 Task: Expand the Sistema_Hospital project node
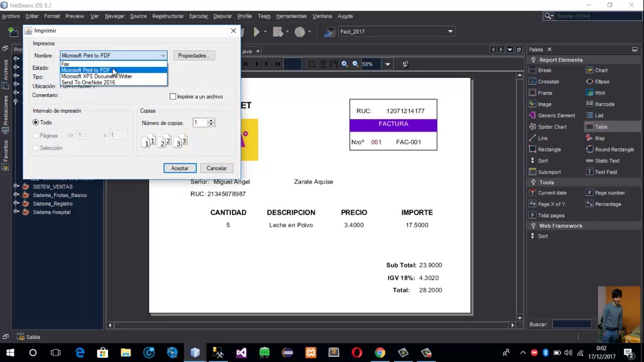(x=16, y=212)
